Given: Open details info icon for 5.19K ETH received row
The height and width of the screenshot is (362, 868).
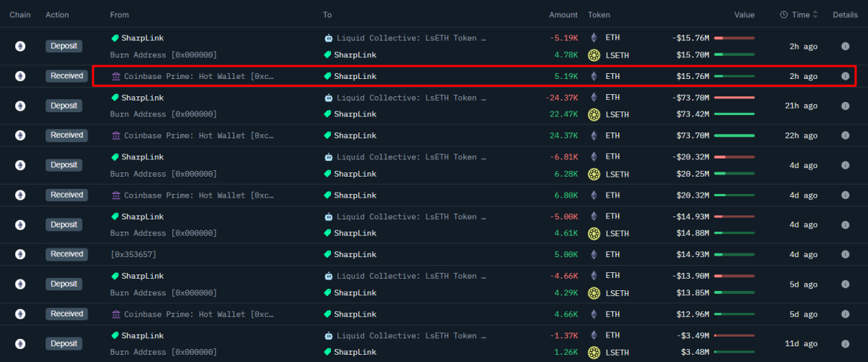Looking at the screenshot, I should pos(845,76).
